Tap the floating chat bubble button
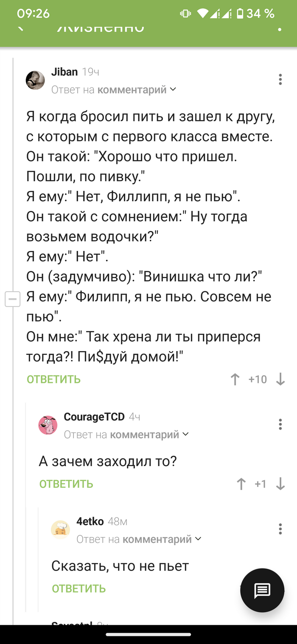Image resolution: width=297 pixels, height=644 pixels. coord(262,590)
